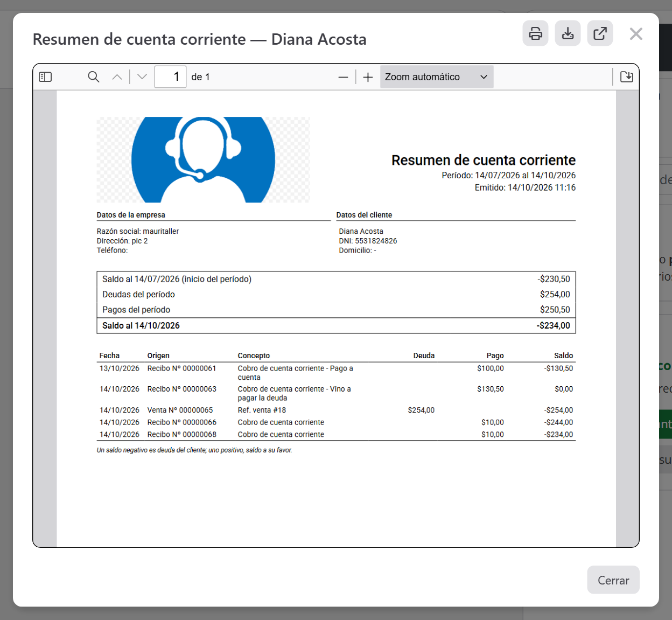Open the summary in a new window
The height and width of the screenshot is (620, 672).
pyautogui.click(x=600, y=33)
